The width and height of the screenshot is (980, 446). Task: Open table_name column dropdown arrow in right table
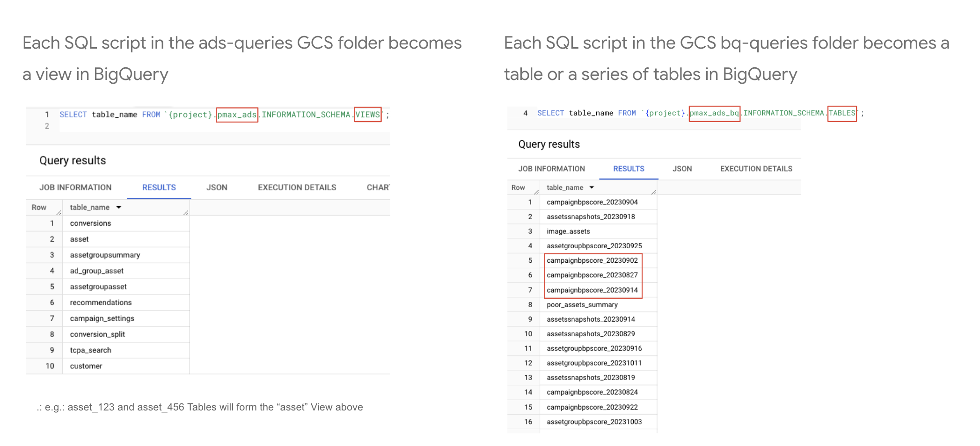pyautogui.click(x=592, y=187)
